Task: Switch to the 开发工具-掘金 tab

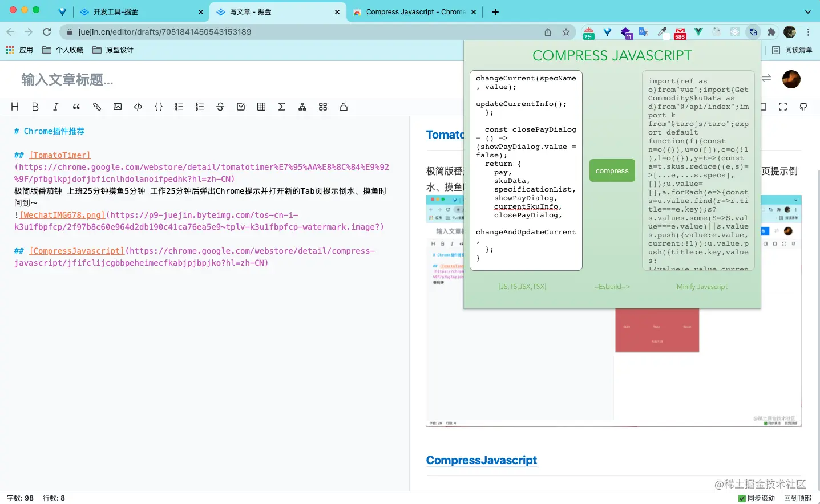Action: coord(141,11)
